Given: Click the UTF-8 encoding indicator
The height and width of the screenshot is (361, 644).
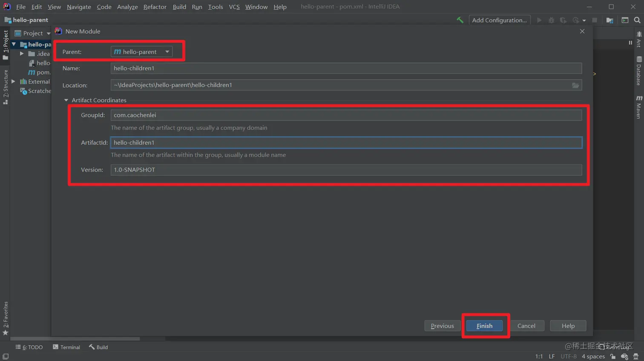Looking at the screenshot, I should [569, 356].
